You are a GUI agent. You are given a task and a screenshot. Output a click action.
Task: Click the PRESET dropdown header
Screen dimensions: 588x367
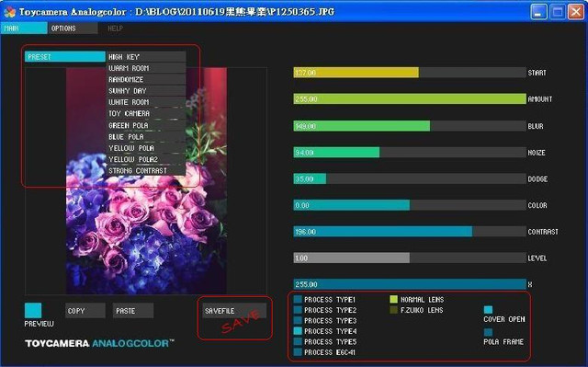coord(65,57)
